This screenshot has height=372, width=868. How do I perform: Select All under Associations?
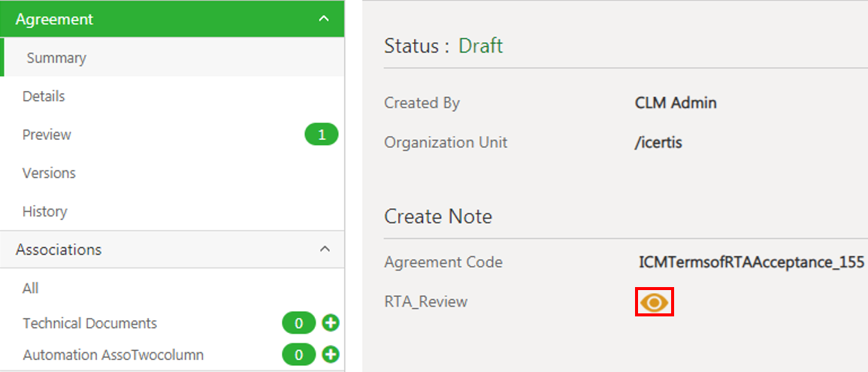pyautogui.click(x=30, y=288)
